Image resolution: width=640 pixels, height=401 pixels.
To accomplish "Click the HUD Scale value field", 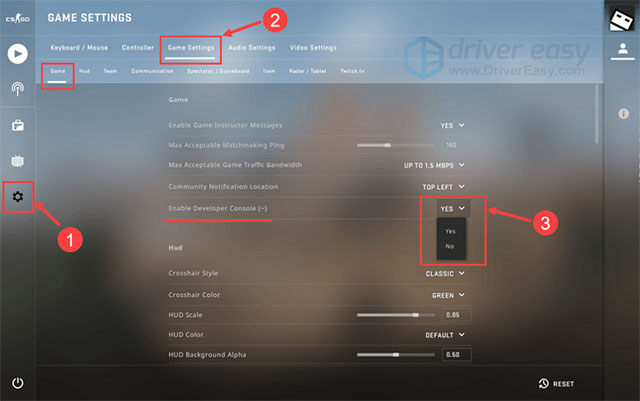I will [456, 315].
